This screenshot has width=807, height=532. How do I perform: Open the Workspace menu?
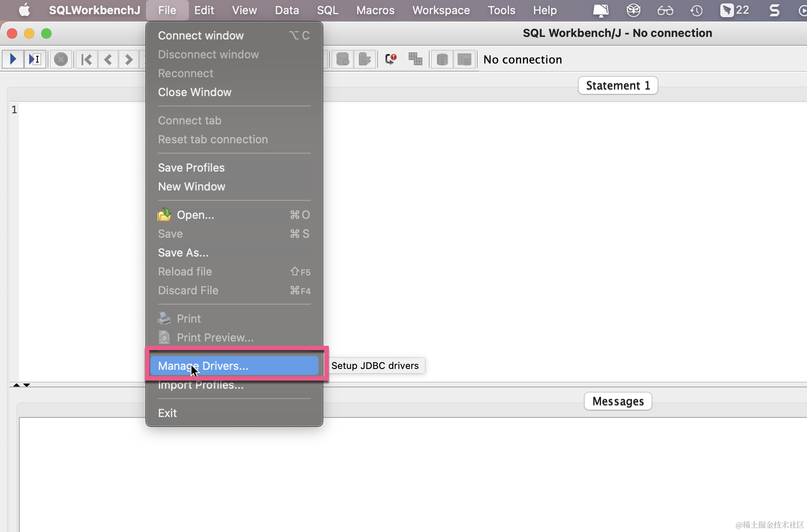(x=441, y=10)
